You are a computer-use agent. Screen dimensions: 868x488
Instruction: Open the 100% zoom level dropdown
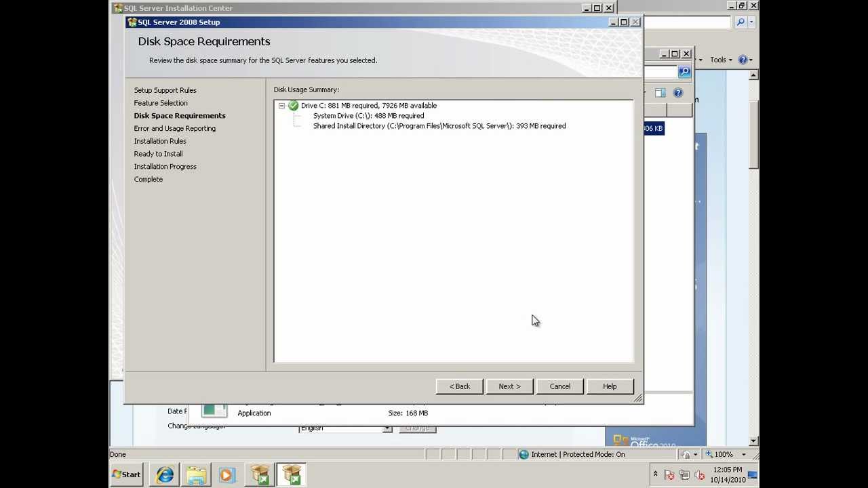pyautogui.click(x=743, y=455)
